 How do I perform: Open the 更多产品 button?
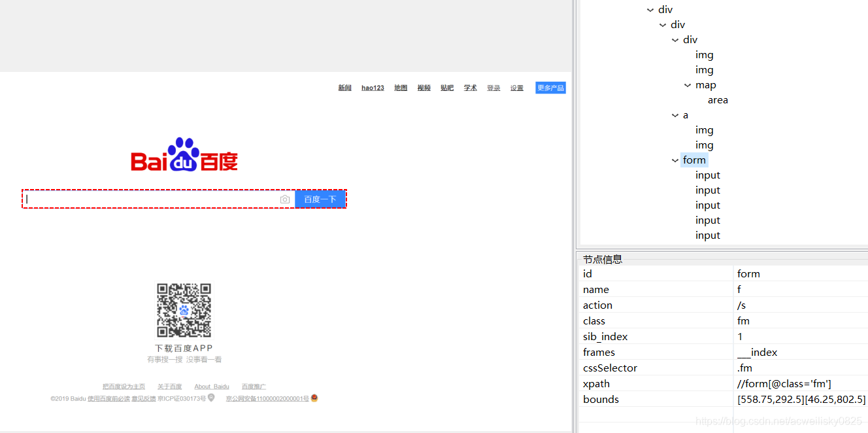[550, 88]
